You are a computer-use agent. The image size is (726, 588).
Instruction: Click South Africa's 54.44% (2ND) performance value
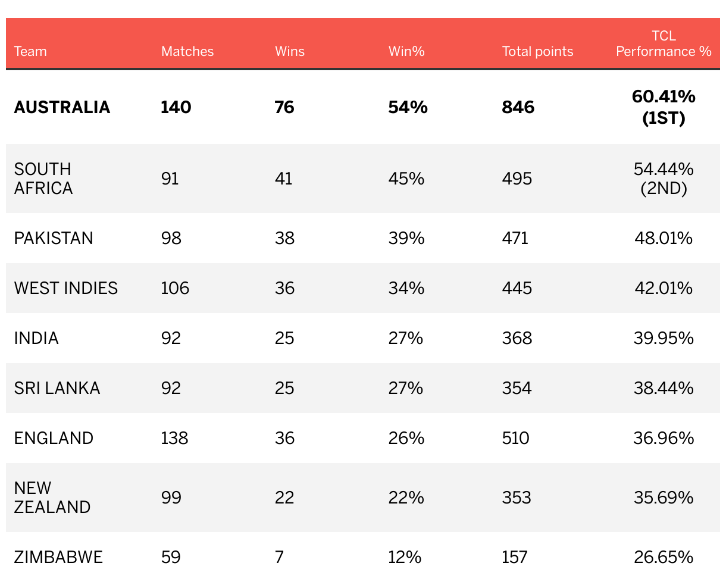pyautogui.click(x=664, y=179)
